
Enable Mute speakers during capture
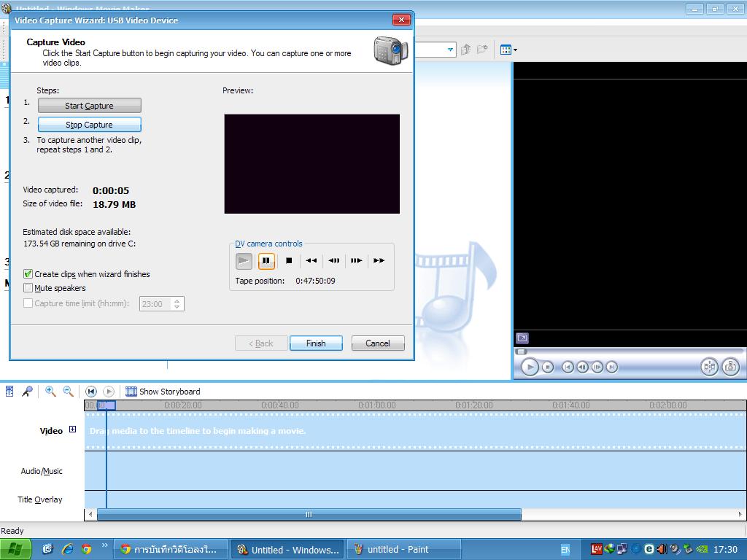pyautogui.click(x=28, y=288)
